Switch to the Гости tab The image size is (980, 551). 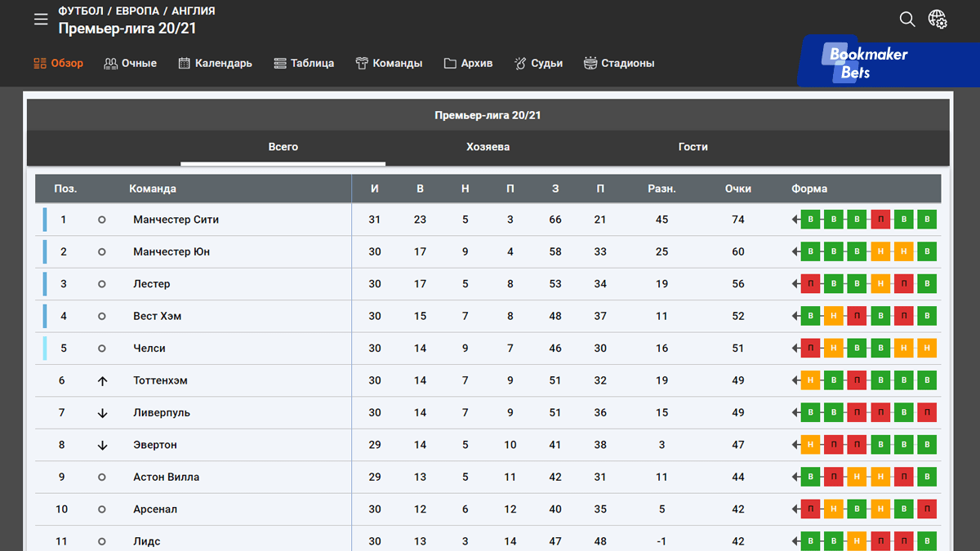tap(693, 147)
